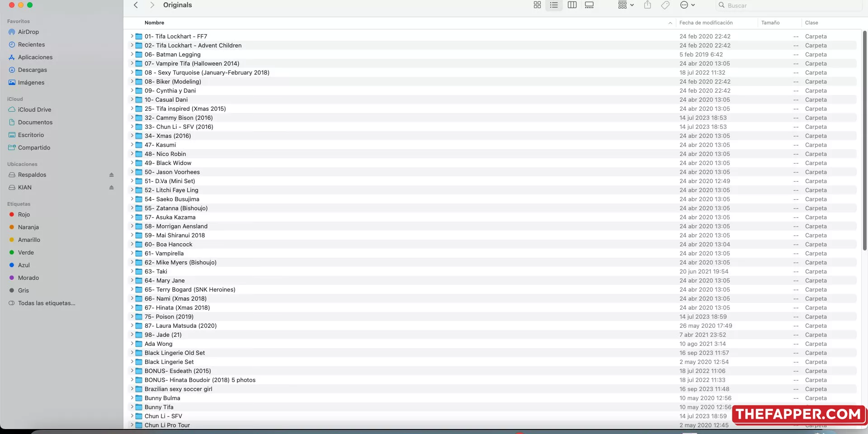Expand the 48- Nico Robin folder

(x=132, y=154)
